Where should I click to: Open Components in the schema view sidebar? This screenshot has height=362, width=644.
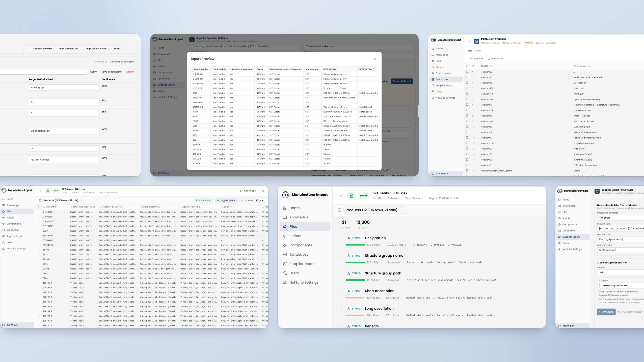(x=305, y=245)
